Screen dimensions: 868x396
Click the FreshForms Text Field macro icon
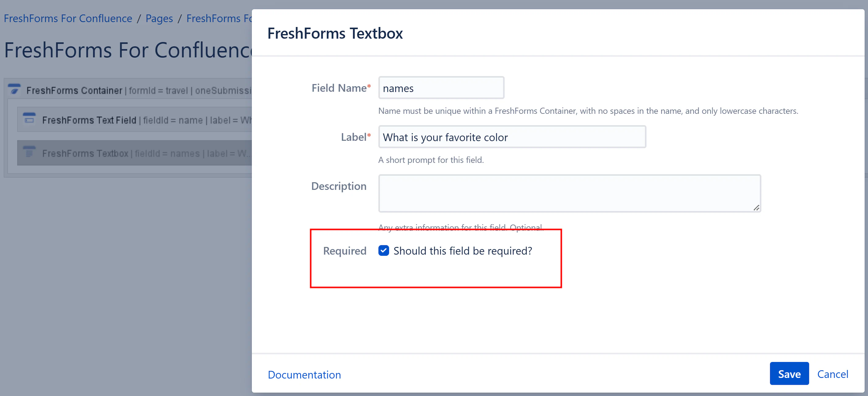pos(29,119)
